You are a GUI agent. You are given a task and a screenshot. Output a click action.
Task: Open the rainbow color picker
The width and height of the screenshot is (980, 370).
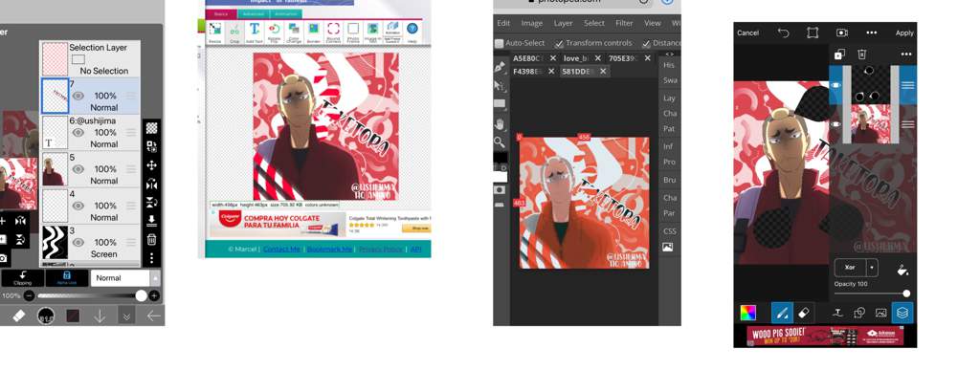[x=747, y=313]
